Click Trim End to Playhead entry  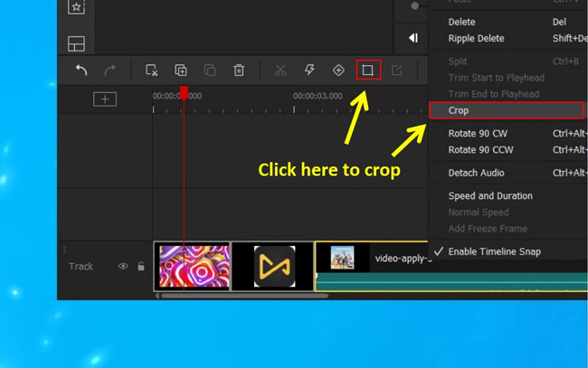tap(494, 94)
